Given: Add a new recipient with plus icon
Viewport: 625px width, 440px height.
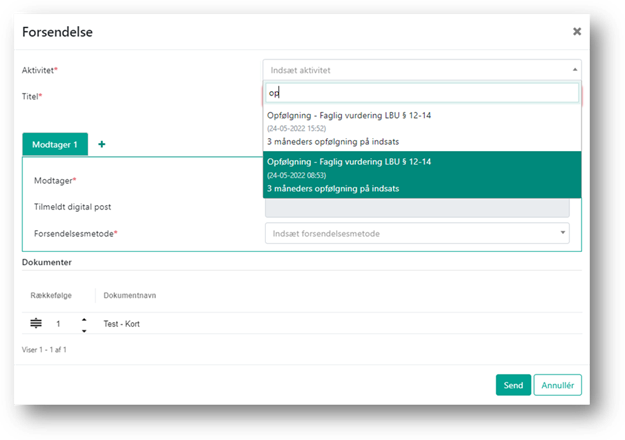Looking at the screenshot, I should (102, 144).
